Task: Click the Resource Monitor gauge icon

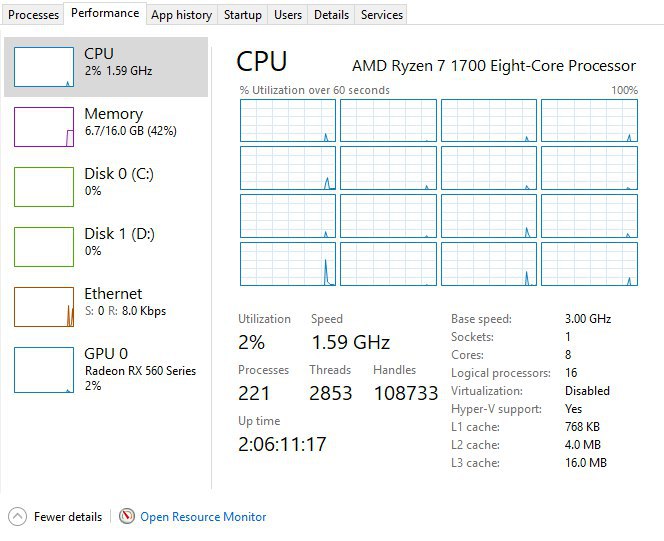Action: click(127, 517)
